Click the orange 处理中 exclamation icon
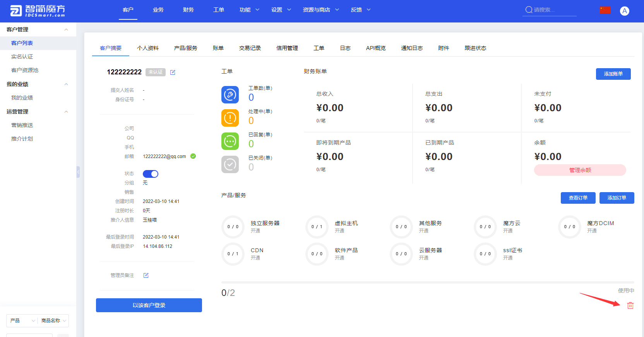The image size is (644, 337). coord(230,118)
